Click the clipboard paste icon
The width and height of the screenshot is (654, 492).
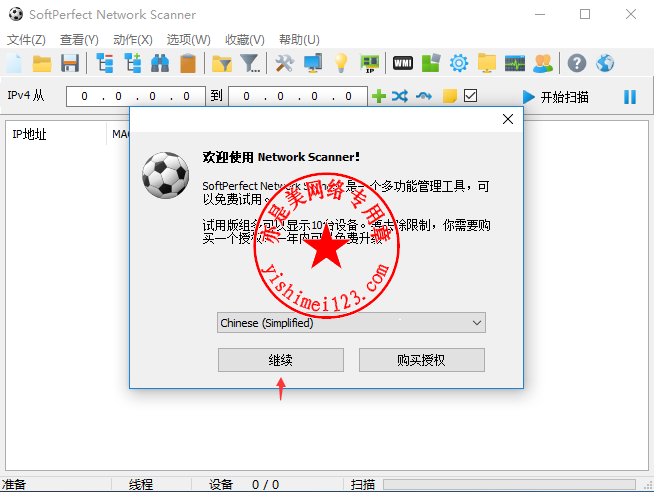188,63
